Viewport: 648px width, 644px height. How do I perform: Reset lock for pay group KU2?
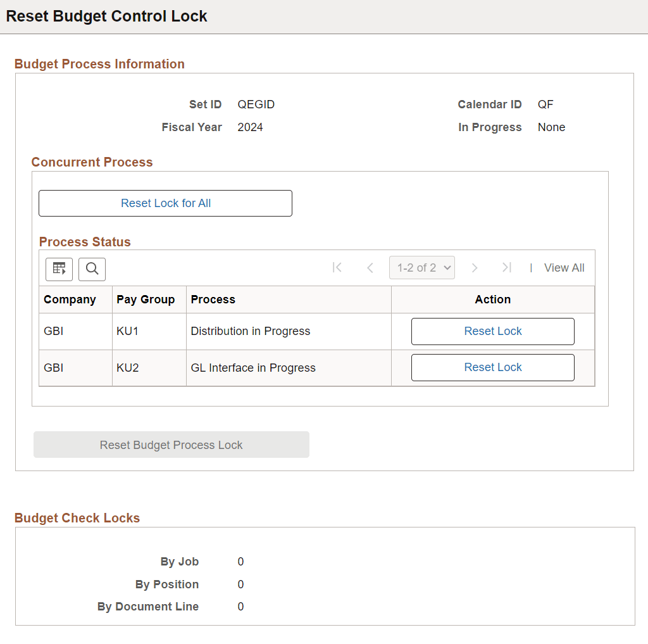(x=493, y=367)
